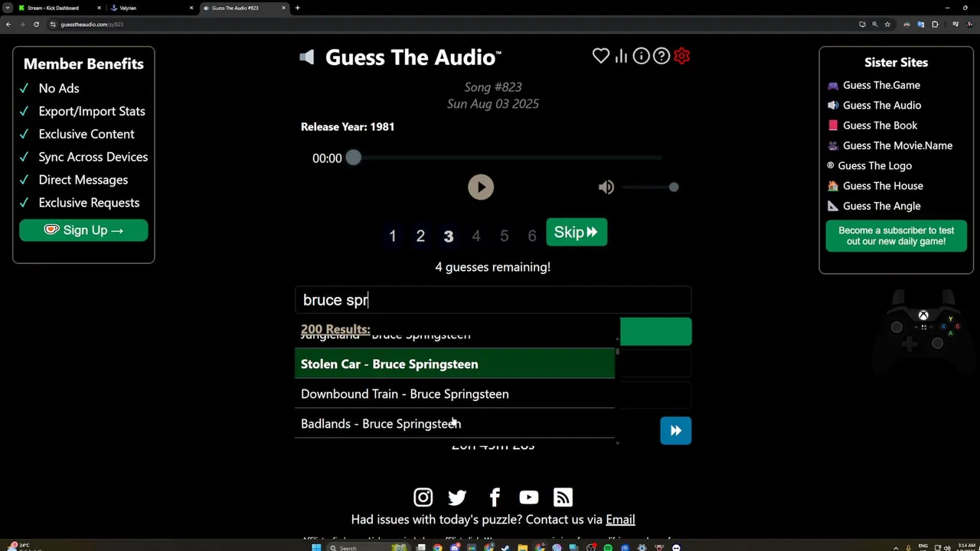Open the RSS feed icon
This screenshot has height=551, width=980.
click(563, 497)
